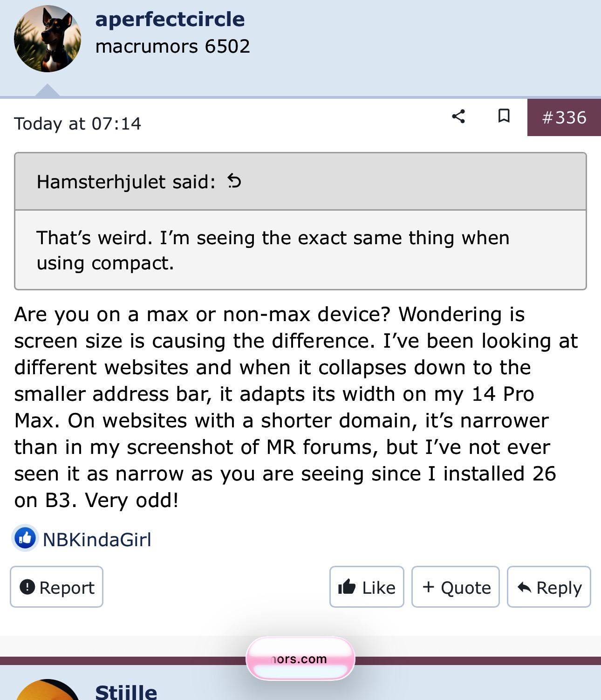601x700 pixels.
Task: Click the post body text paragraph
Action: pyautogui.click(x=296, y=407)
